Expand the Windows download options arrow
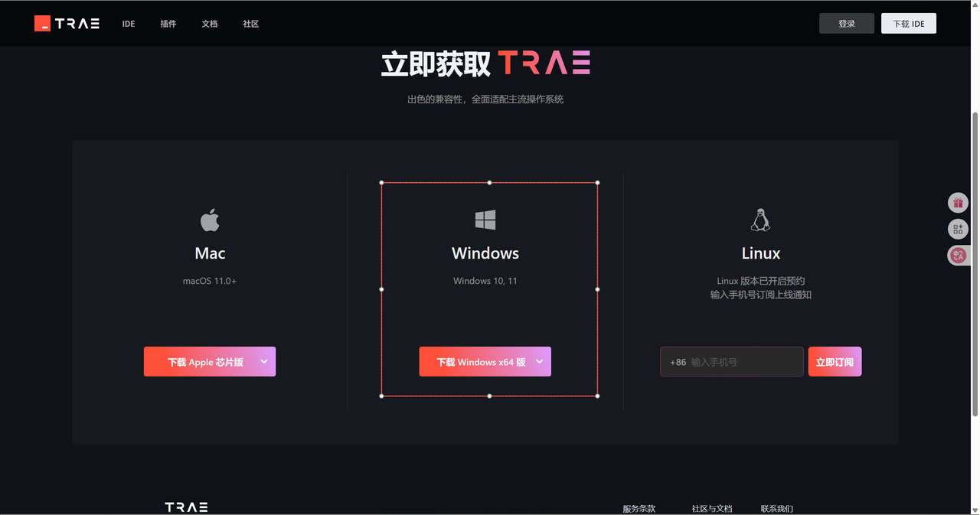This screenshot has width=980, height=515. [540, 362]
